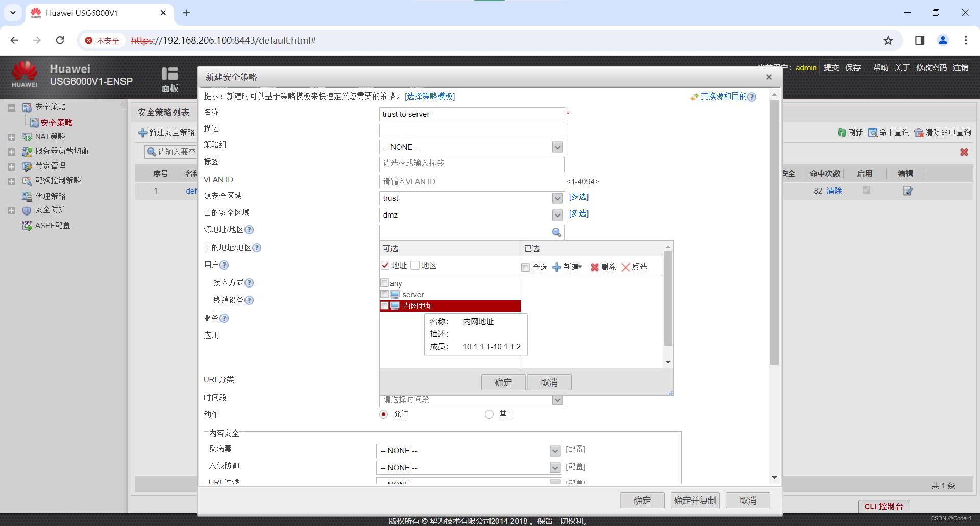The height and width of the screenshot is (526, 980).
Task: Open the 目的安全区域 dropdown
Action: (x=558, y=215)
